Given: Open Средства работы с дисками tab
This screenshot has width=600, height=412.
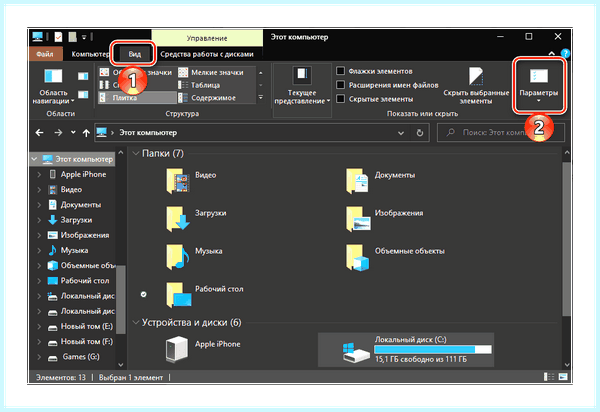Looking at the screenshot, I should pyautogui.click(x=207, y=54).
